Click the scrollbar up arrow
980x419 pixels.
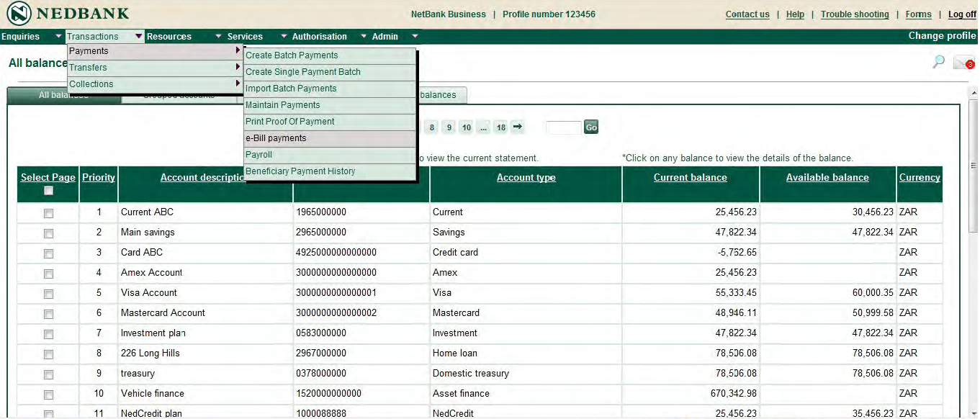pos(974,92)
